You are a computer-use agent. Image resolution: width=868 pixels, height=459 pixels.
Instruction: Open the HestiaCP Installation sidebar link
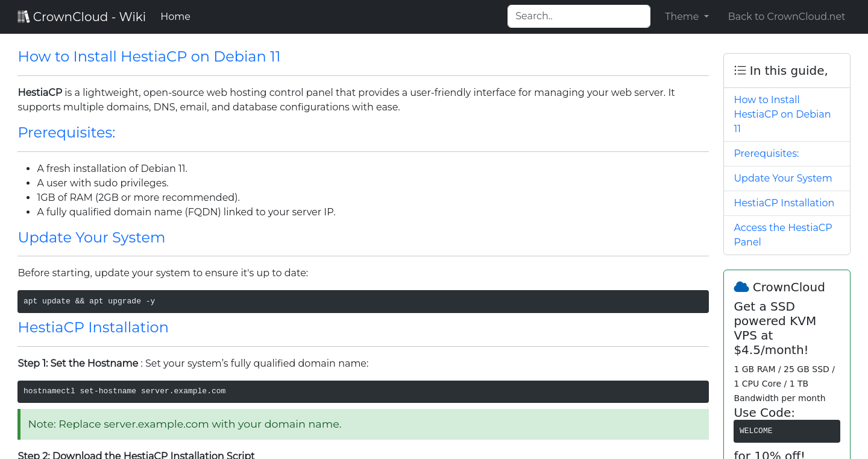(784, 203)
